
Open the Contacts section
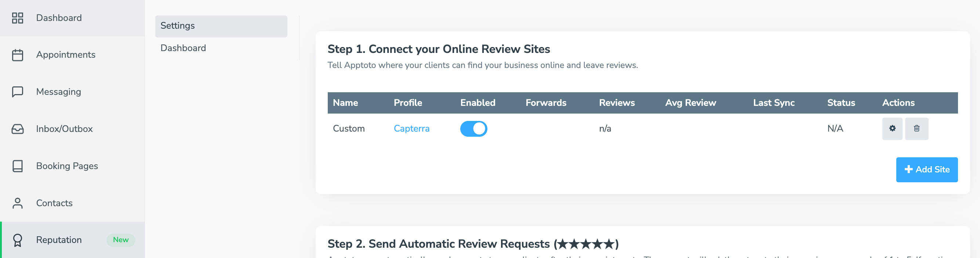pos(72,203)
